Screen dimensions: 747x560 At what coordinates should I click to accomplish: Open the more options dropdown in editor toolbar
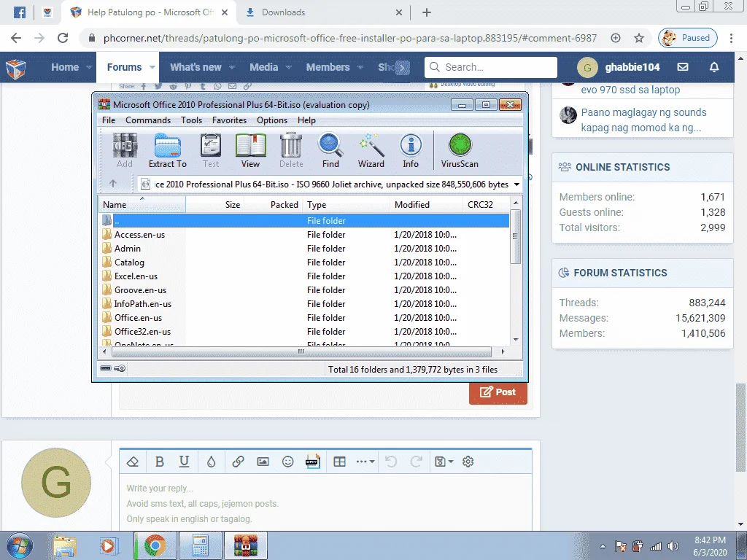pos(365,462)
